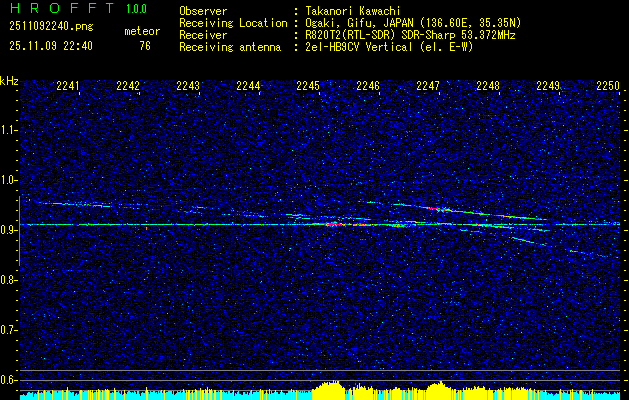
Task: Click the yellow power bump below 2247
Action: (x=440, y=390)
